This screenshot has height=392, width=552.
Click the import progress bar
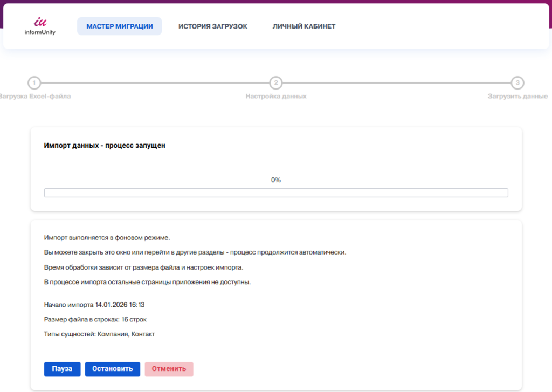pyautogui.click(x=276, y=193)
